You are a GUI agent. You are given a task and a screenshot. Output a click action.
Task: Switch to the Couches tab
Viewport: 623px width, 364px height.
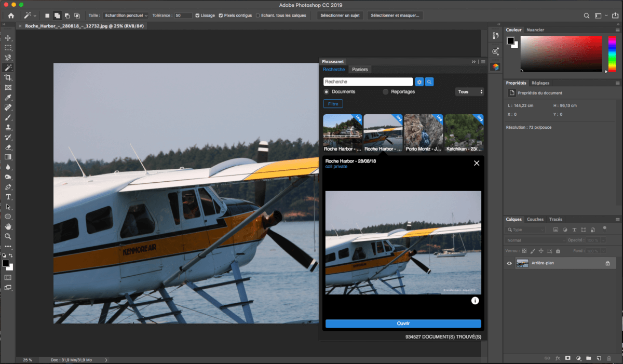(x=535, y=219)
